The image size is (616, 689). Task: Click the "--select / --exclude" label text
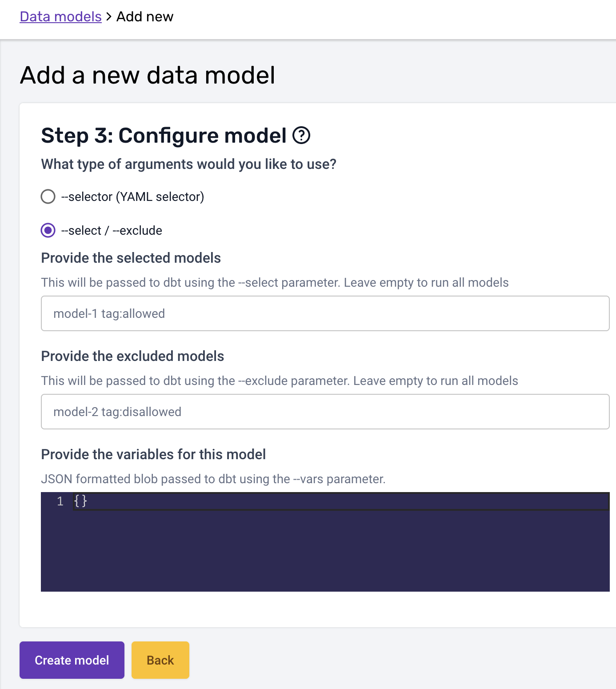(112, 230)
